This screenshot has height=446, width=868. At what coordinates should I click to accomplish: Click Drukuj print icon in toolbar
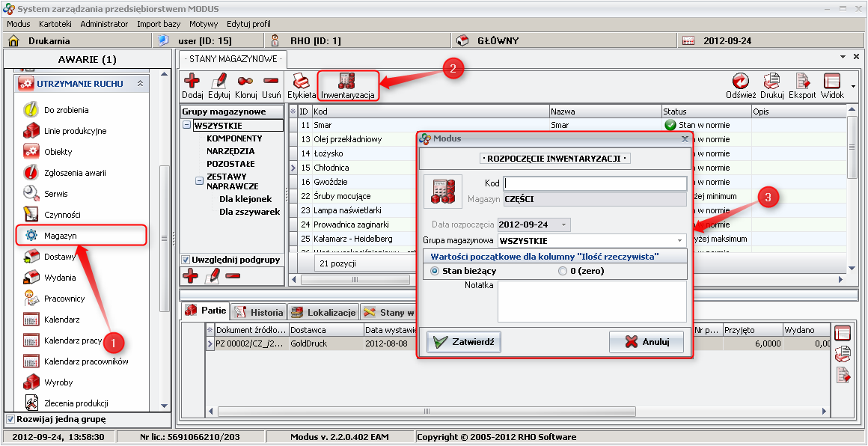tap(771, 82)
